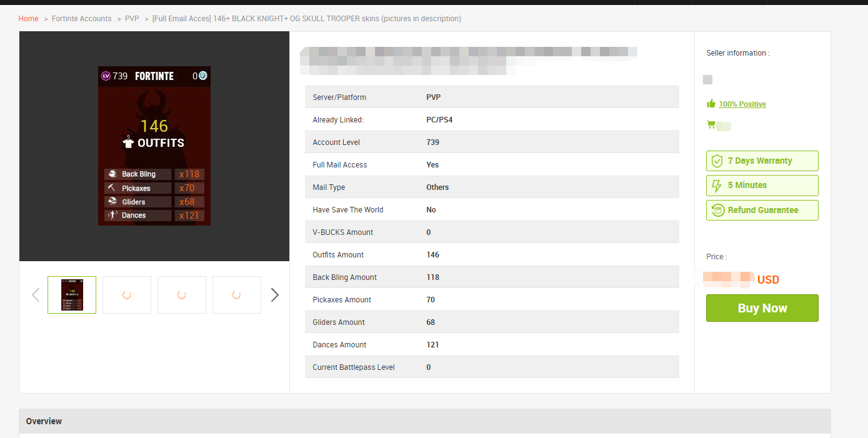Click the '70' Pickaxes Amount value

point(431,300)
